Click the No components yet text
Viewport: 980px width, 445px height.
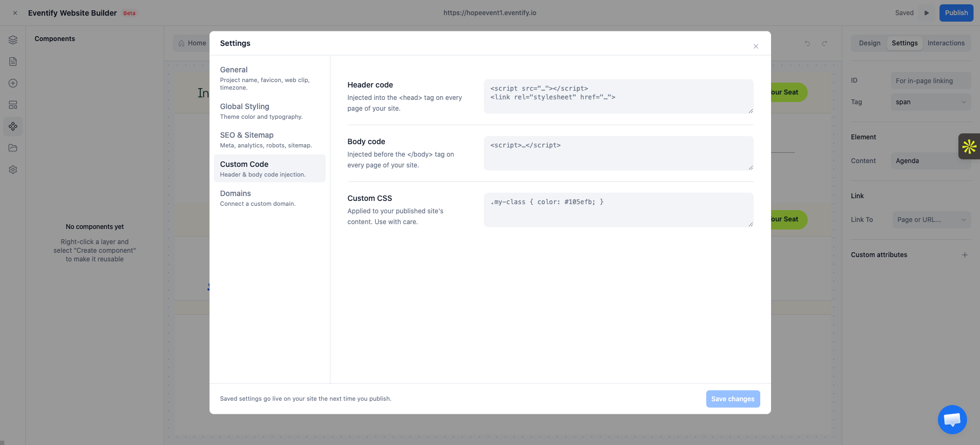94,227
